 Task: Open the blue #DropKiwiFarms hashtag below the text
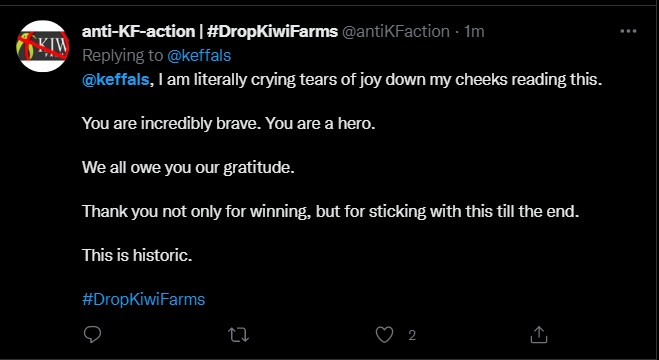click(143, 300)
